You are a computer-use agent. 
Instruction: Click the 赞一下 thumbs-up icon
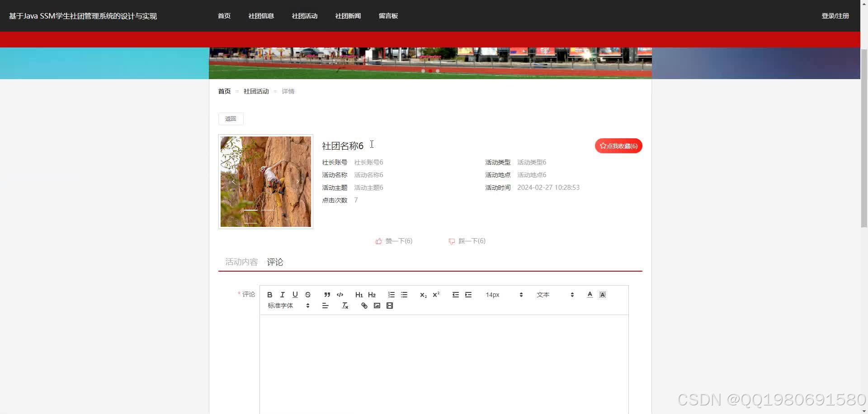click(379, 241)
